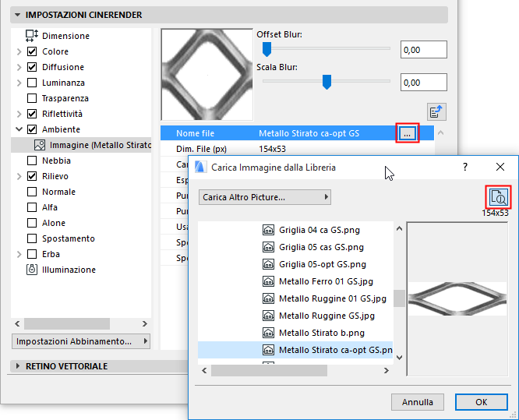Select Metallo Stirato b.png file
This screenshot has width=519, height=420.
[x=322, y=333]
